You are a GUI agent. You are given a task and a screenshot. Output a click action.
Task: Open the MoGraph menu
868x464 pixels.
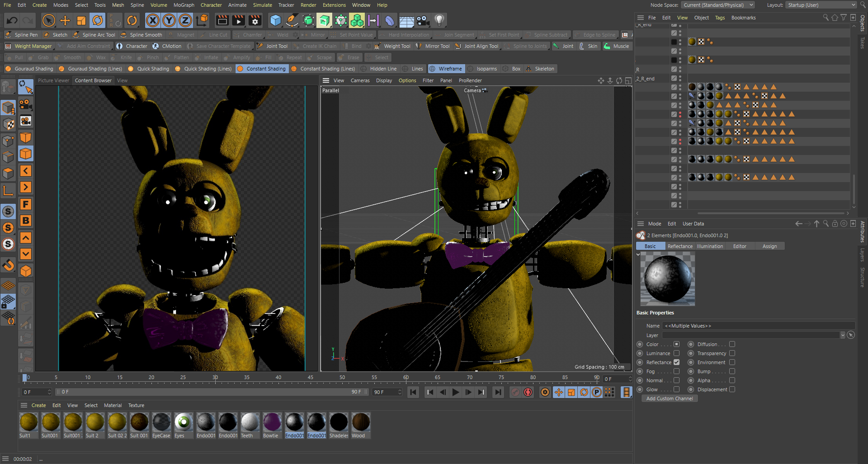click(184, 5)
